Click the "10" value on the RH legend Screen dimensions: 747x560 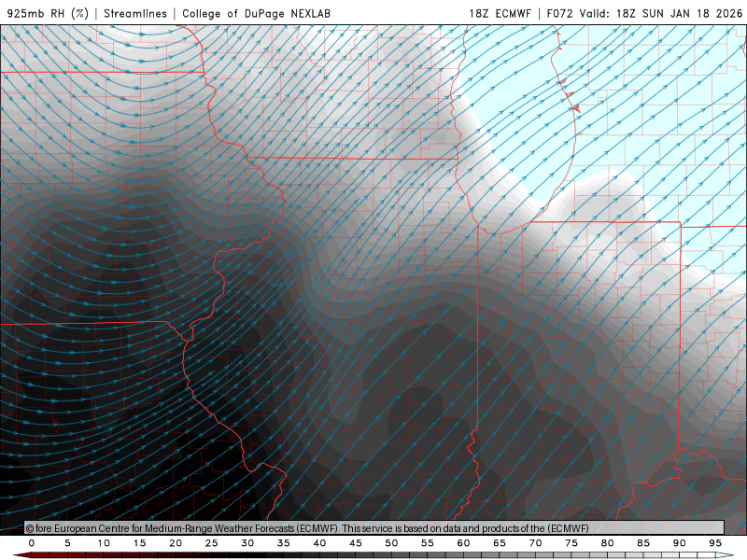[x=104, y=543]
